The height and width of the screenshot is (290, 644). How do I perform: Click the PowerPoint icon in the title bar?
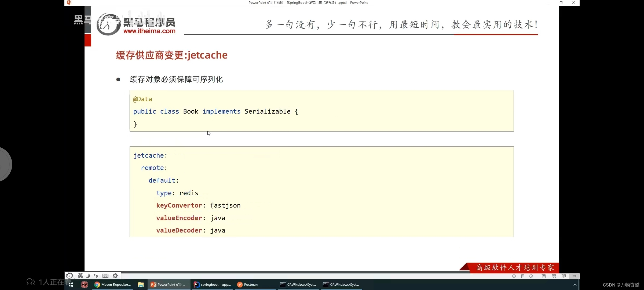pos(69,3)
